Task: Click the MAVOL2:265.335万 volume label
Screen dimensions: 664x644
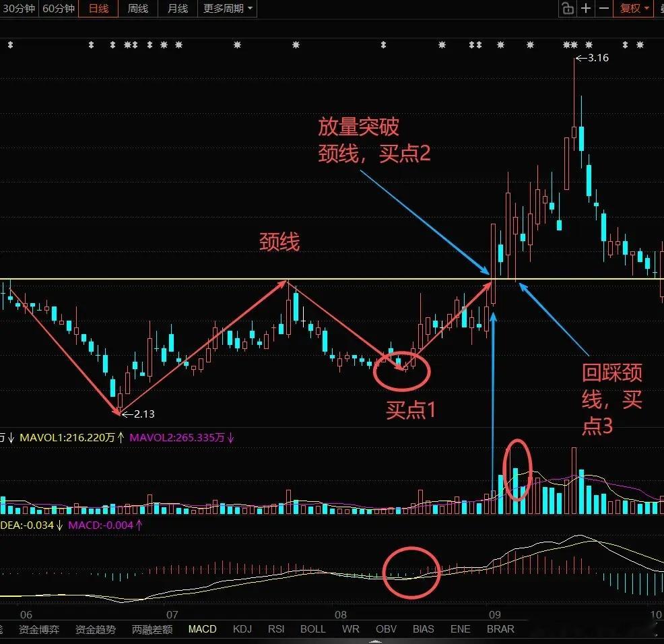Action: [x=176, y=437]
